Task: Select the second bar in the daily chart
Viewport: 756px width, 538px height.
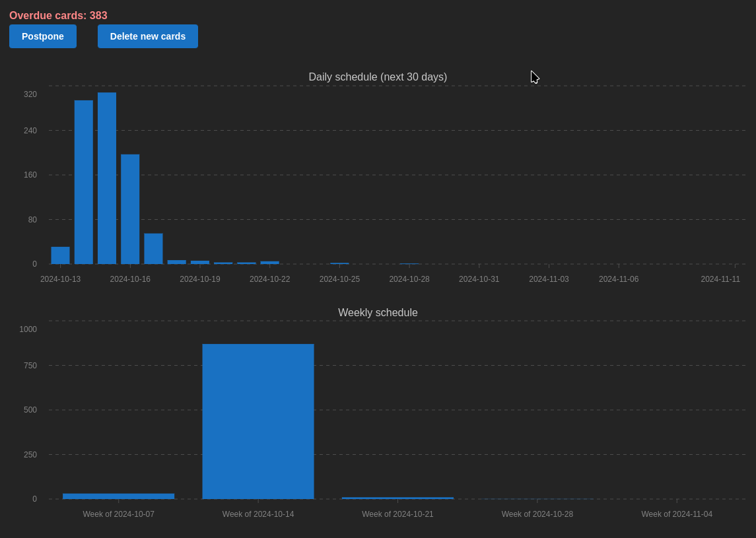Action: coord(84,182)
